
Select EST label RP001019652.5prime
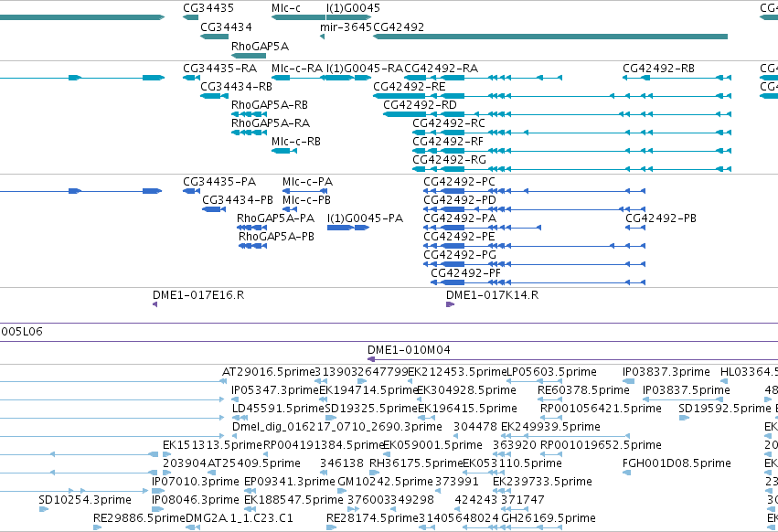point(601,445)
